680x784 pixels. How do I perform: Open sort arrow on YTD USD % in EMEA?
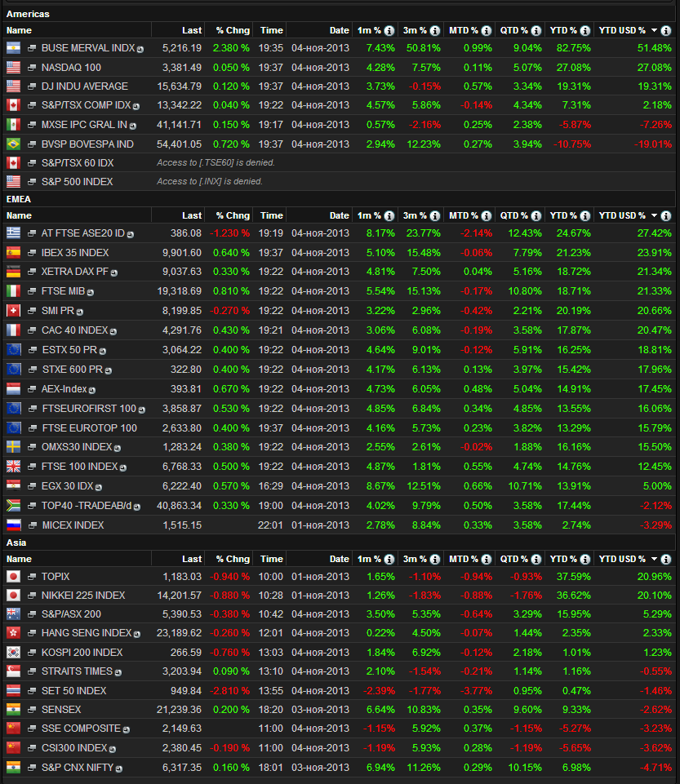pos(654,216)
